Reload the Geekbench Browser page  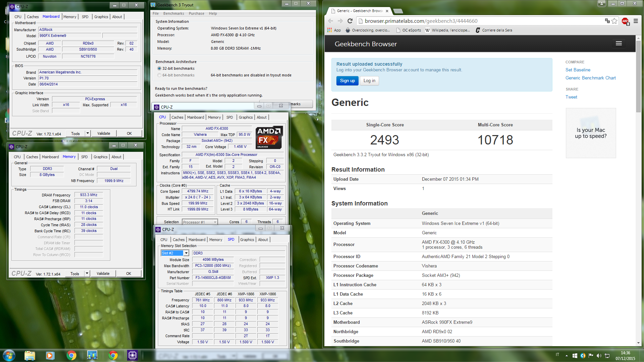350,21
